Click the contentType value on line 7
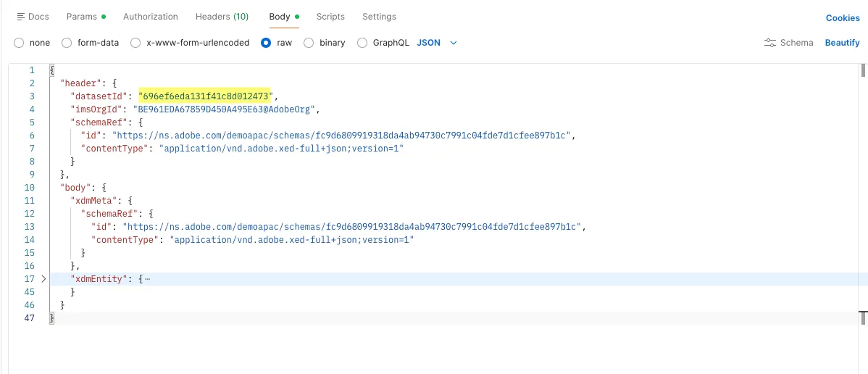This screenshot has width=868, height=374. (x=281, y=149)
